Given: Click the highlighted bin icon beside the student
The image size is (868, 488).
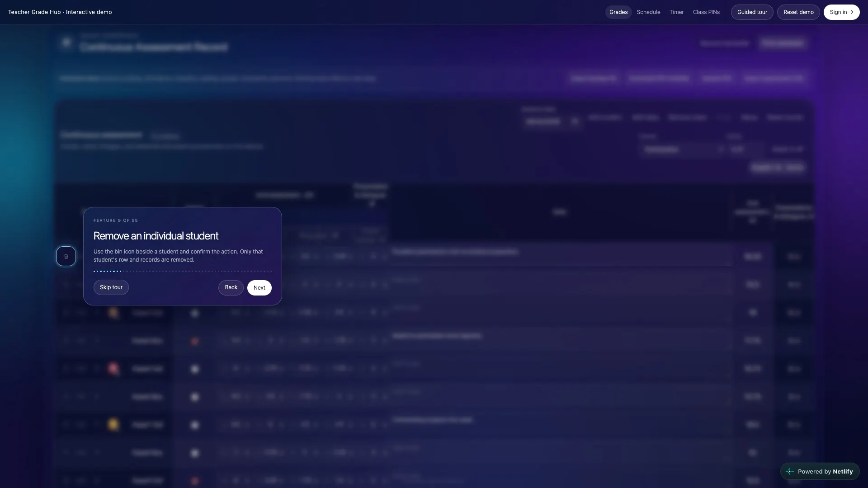Looking at the screenshot, I should pyautogui.click(x=66, y=256).
